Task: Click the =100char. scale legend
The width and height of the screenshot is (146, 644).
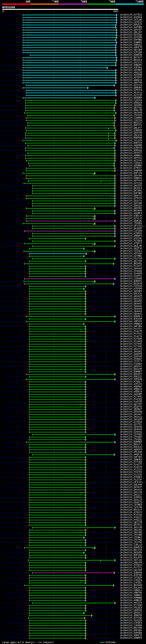Action: (x=109, y=642)
